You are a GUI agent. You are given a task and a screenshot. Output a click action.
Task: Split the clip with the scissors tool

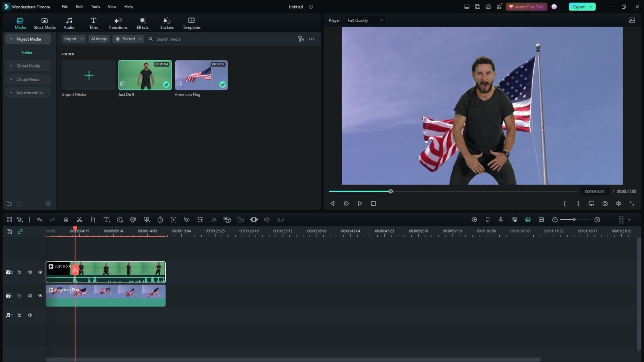pos(79,220)
